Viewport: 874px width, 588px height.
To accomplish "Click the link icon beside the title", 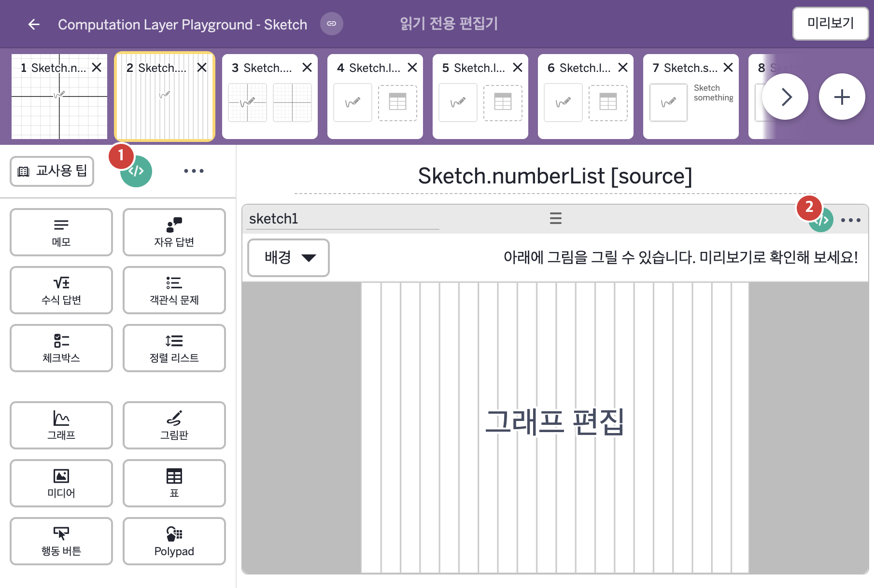I will pyautogui.click(x=332, y=24).
